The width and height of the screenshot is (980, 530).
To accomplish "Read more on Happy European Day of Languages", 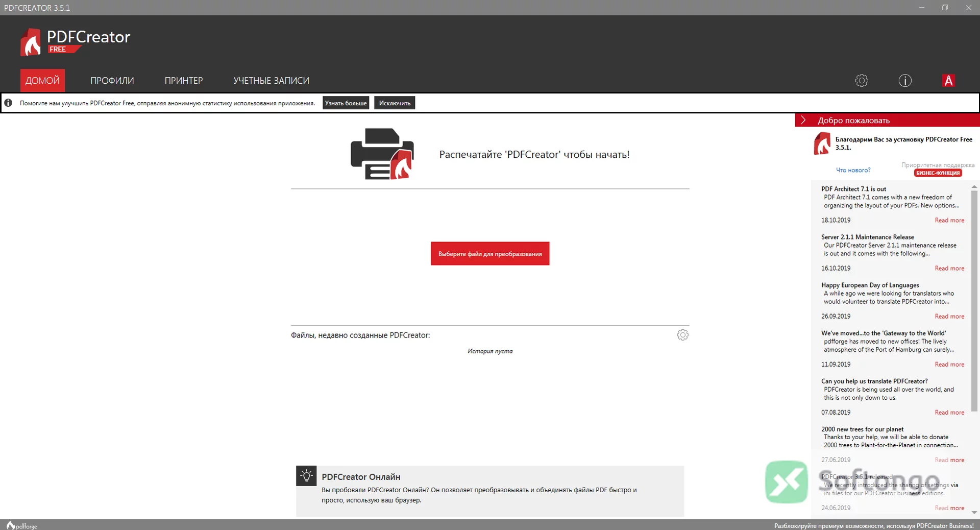I will click(949, 316).
